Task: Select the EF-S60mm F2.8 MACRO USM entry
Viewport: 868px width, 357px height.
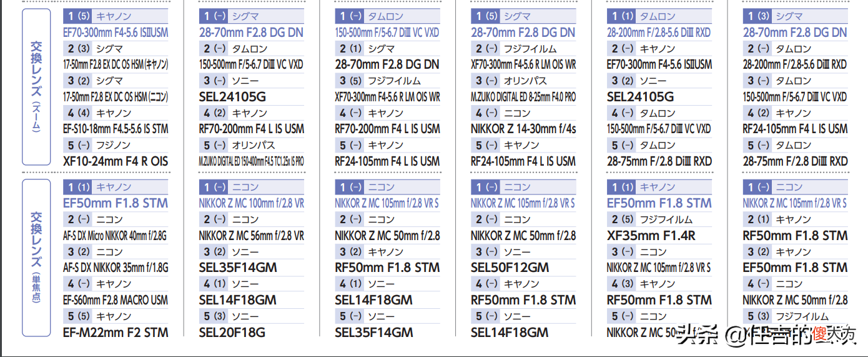Action: (x=116, y=300)
